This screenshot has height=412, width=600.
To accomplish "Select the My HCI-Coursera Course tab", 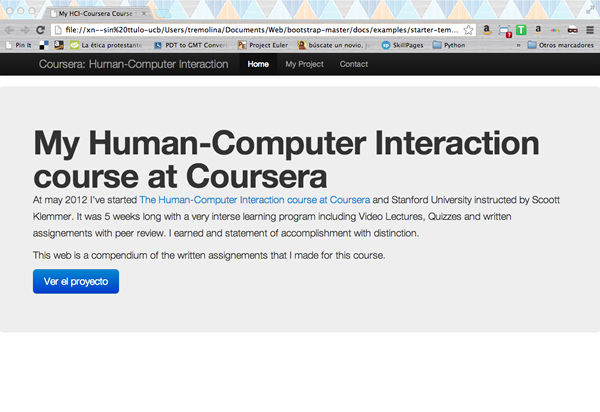I will click(x=96, y=13).
